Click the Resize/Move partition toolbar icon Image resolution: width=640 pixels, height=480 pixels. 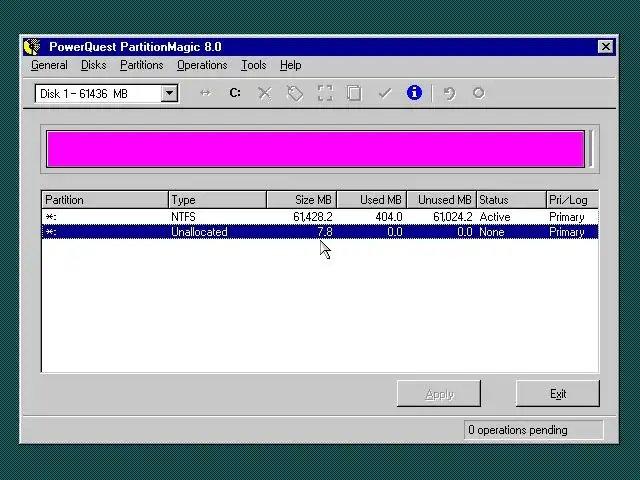pyautogui.click(x=205, y=93)
